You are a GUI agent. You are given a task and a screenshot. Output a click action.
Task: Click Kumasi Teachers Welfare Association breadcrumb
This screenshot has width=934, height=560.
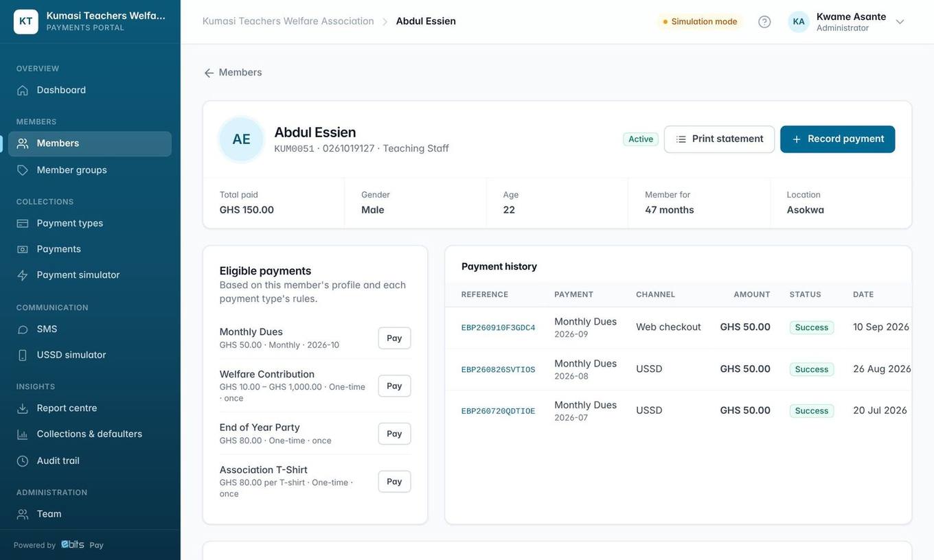(x=288, y=21)
